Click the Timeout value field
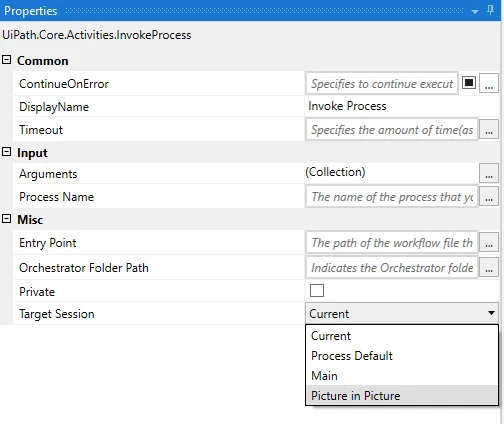Viewport: 504px width, 424px height. [x=392, y=130]
